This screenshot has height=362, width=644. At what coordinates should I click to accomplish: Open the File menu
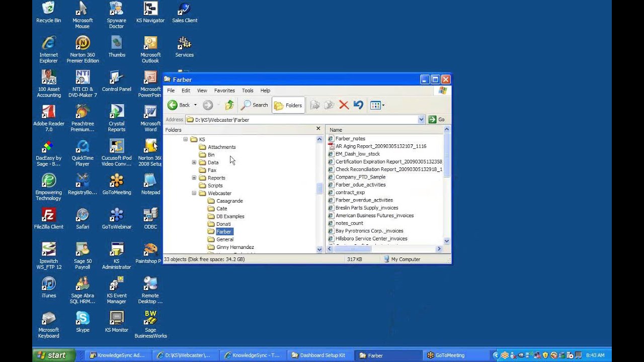pos(171,90)
